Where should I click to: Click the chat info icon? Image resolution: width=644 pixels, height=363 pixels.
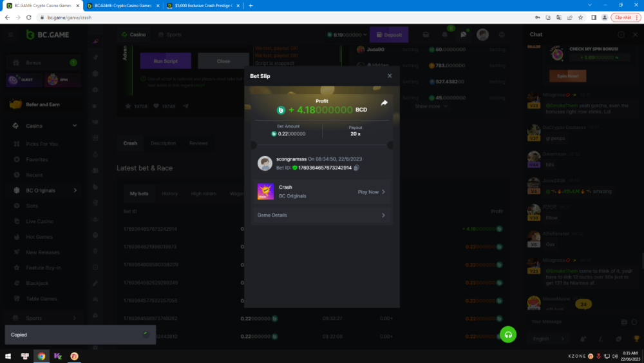pos(621,35)
